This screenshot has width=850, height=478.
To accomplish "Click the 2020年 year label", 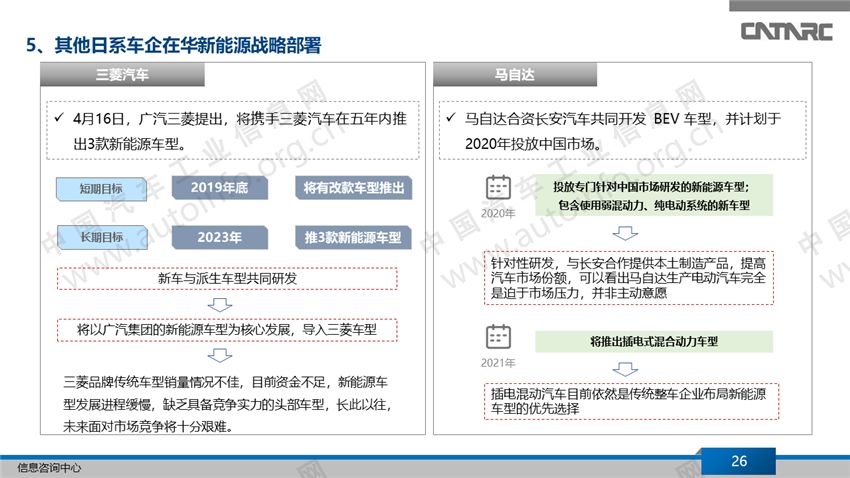I will click(498, 213).
